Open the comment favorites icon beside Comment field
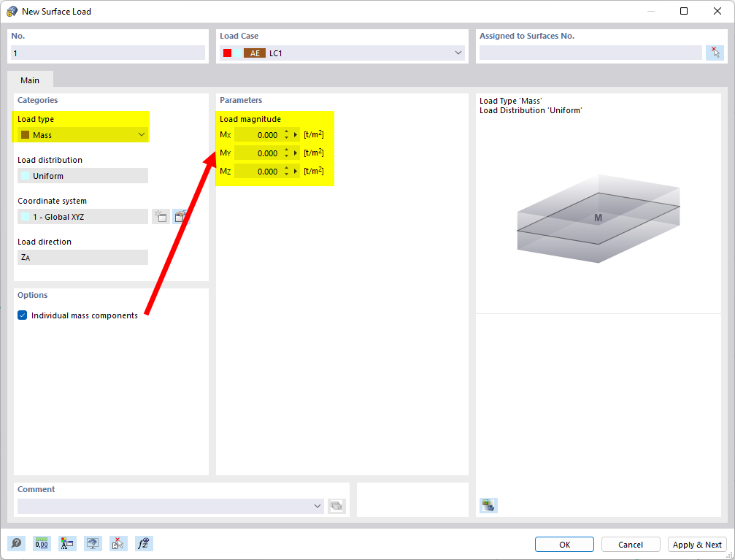This screenshot has width=735, height=560. [336, 505]
